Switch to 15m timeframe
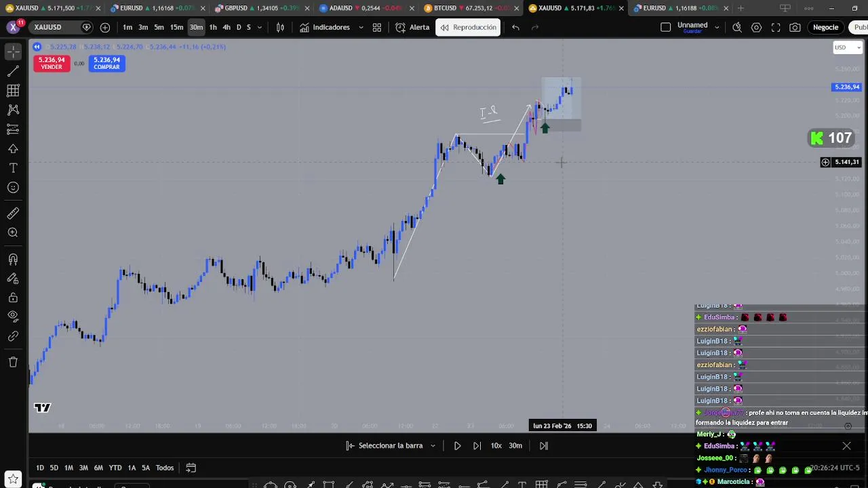 coord(176,27)
